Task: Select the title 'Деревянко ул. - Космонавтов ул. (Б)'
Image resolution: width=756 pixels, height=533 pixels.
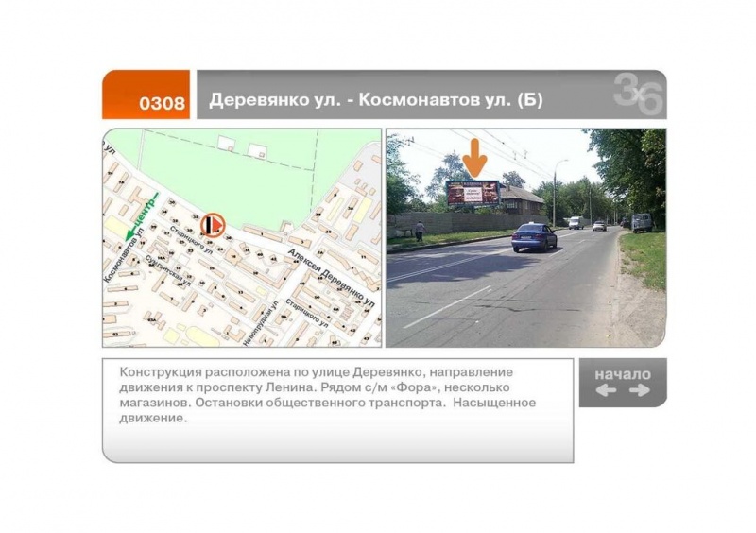Action: tap(375, 100)
